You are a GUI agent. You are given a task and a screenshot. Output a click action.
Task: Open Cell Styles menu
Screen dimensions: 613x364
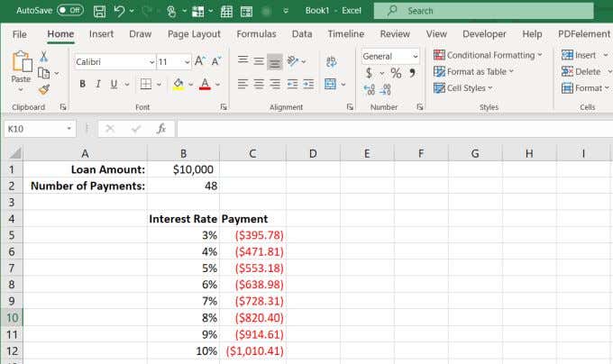[462, 88]
